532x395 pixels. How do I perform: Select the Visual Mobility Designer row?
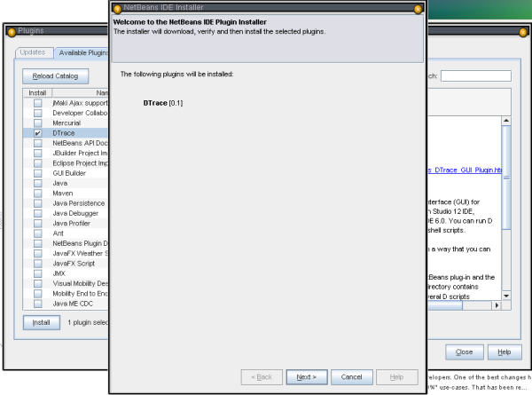pos(66,283)
